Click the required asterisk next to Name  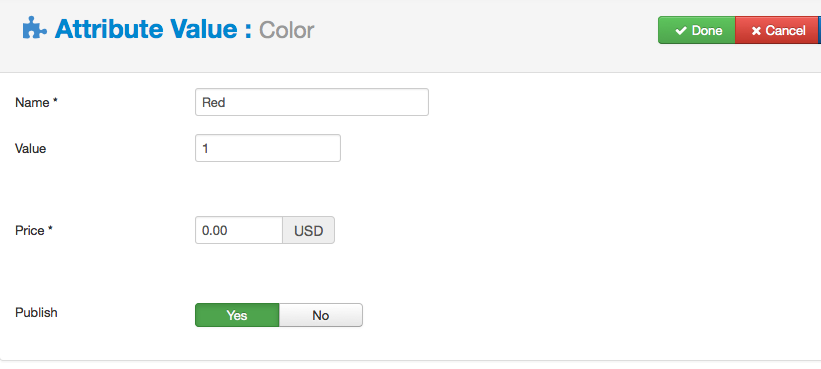(55, 101)
